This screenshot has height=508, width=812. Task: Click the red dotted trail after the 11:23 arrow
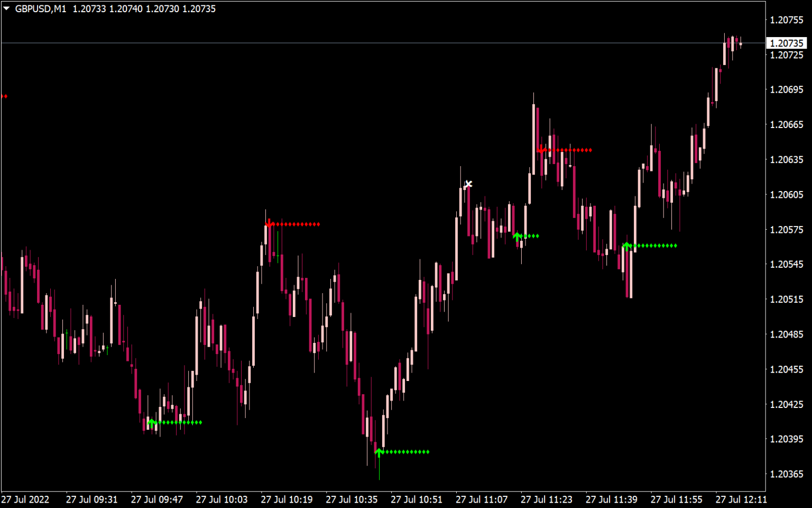tap(568, 150)
